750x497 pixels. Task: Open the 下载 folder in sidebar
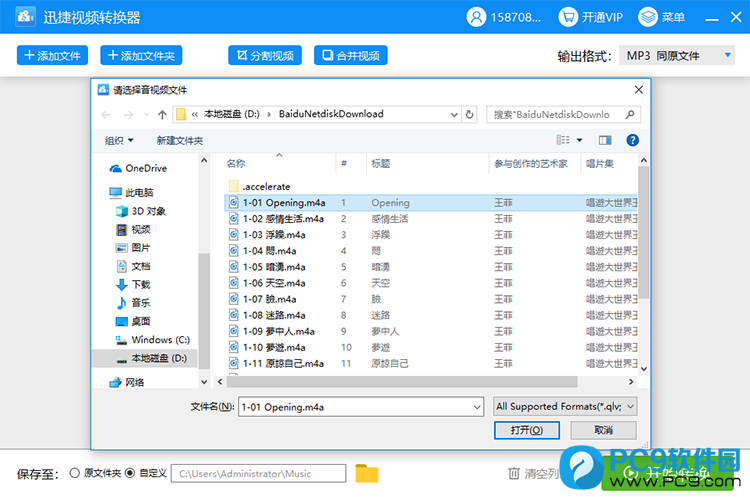click(x=133, y=285)
